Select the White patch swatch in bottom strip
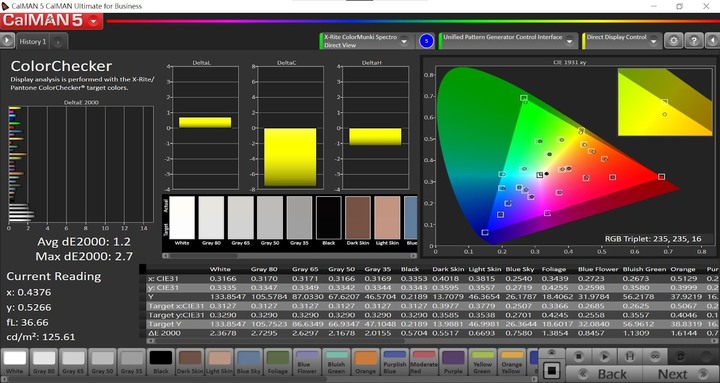 click(15, 362)
